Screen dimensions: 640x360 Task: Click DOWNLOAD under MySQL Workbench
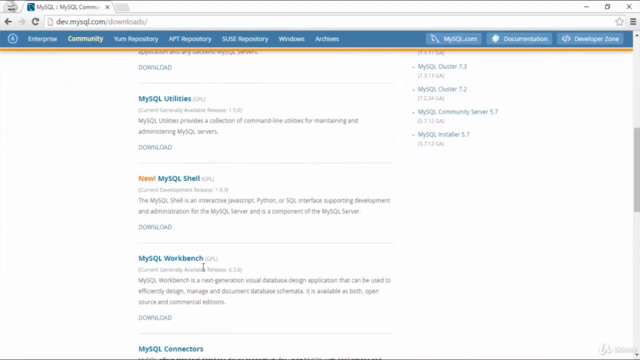(x=155, y=318)
